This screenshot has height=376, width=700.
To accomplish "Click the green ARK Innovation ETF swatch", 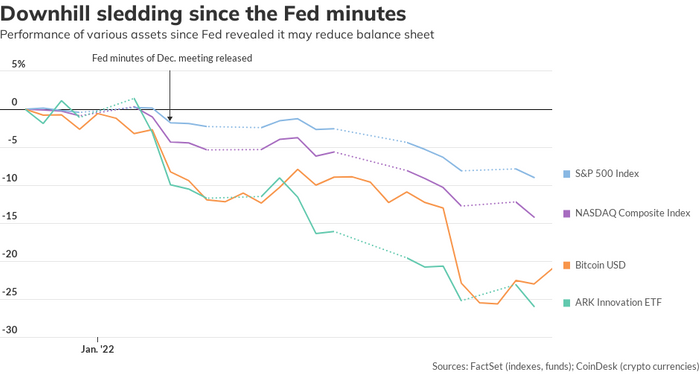I will pyautogui.click(x=567, y=303).
